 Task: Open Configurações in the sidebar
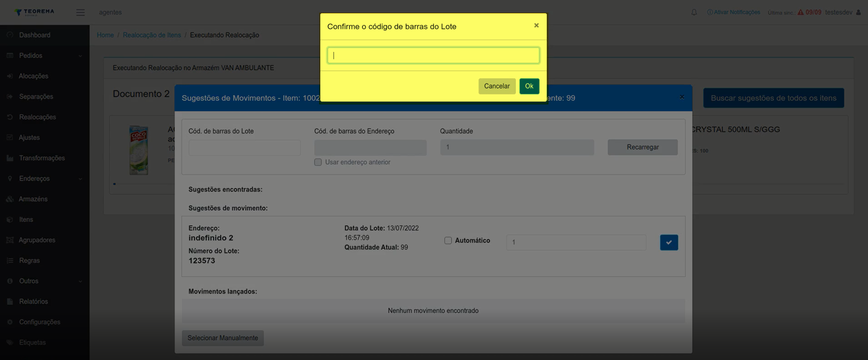(40, 322)
